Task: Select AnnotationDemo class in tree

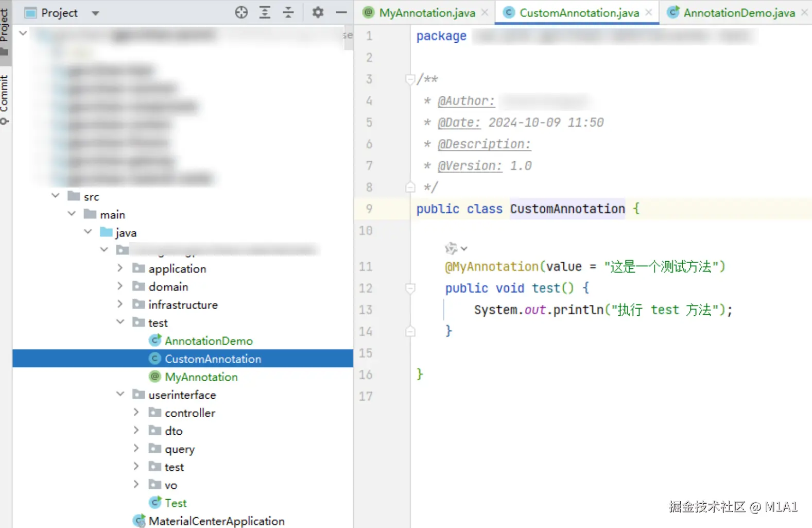Action: [209, 340]
